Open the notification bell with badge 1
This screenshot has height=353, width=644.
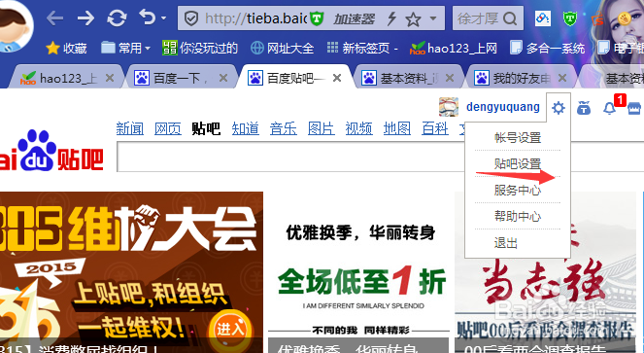tap(609, 108)
